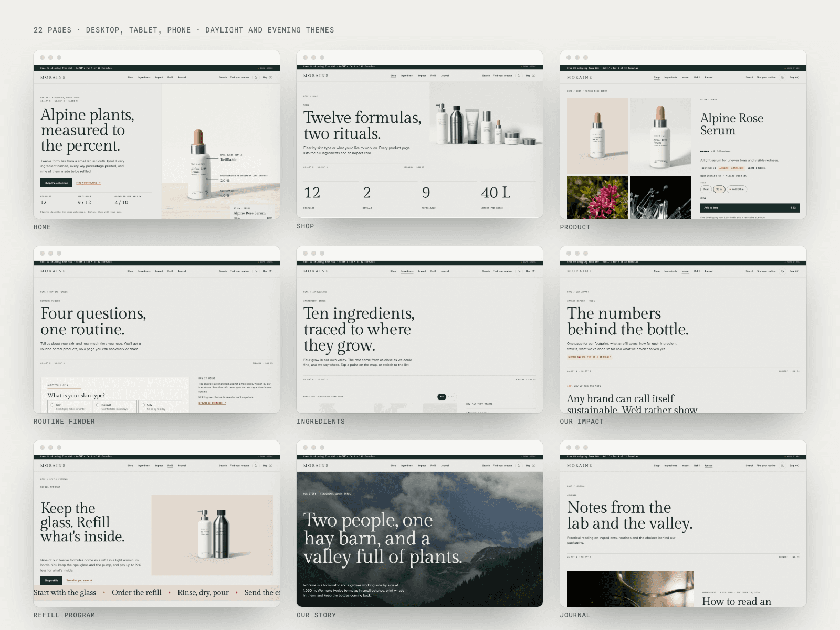The image size is (840, 630).
Task: Select the Dry skin type radio option
Action: point(69,407)
